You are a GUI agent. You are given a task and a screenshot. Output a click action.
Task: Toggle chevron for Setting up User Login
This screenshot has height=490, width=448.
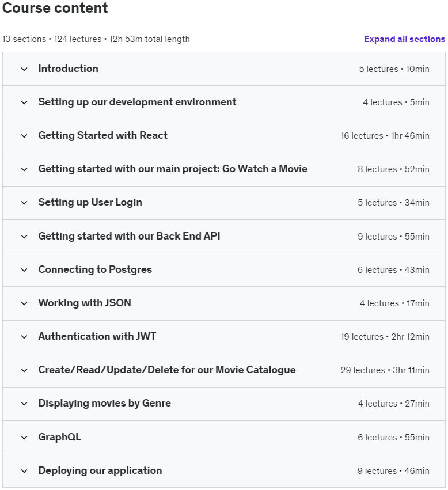24,203
